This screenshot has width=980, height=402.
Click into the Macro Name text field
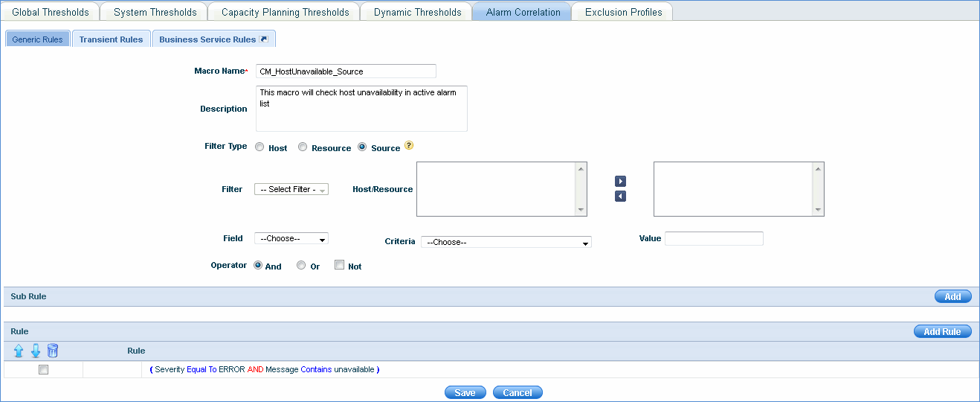point(345,71)
